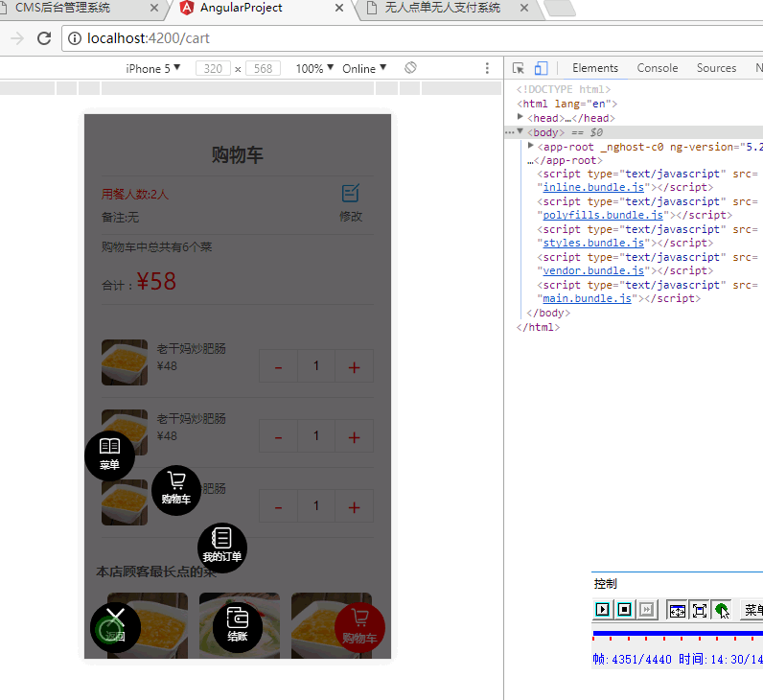763x700 pixels.
Task: Tap the black 购物车 circle button
Action: [x=176, y=490]
